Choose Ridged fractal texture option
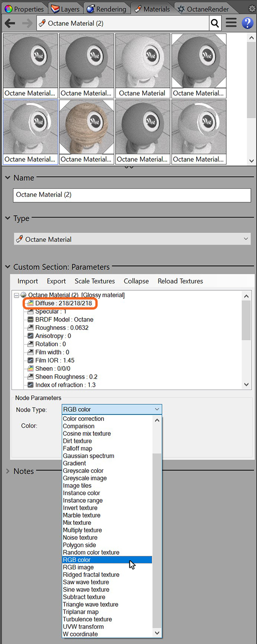The image size is (257, 644). (x=91, y=575)
